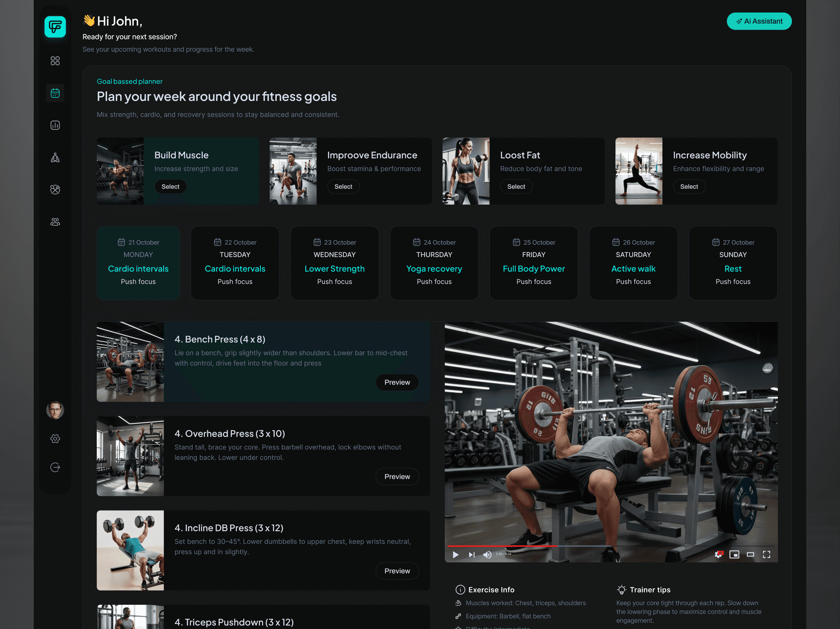
Task: Click the Loost Fat thumbnail image
Action: click(x=466, y=171)
